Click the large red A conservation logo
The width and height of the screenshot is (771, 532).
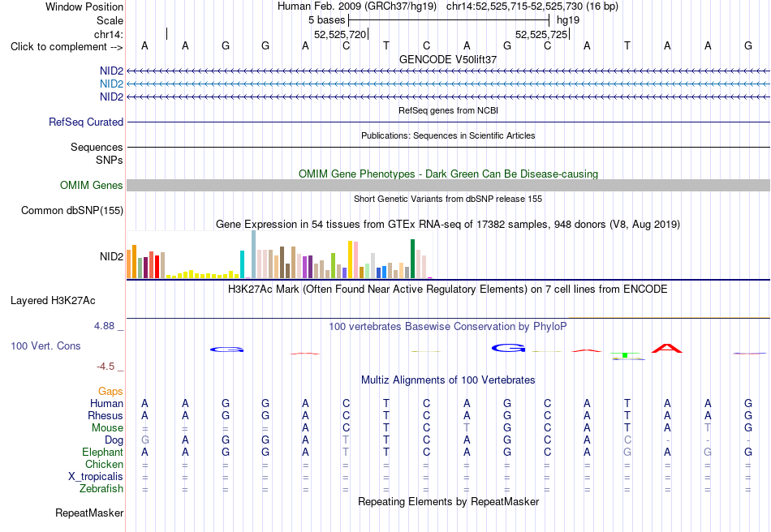tap(667, 348)
